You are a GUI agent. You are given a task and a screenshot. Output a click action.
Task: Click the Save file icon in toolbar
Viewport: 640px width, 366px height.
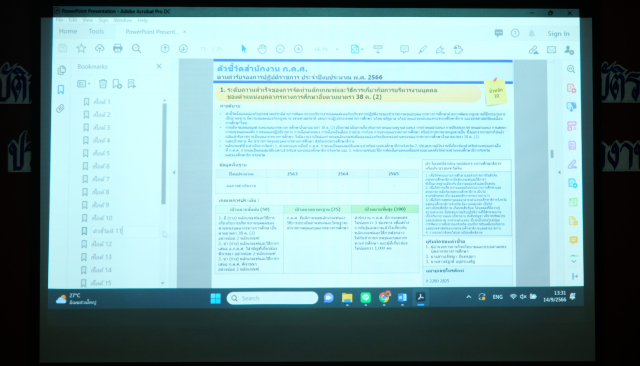[63, 48]
